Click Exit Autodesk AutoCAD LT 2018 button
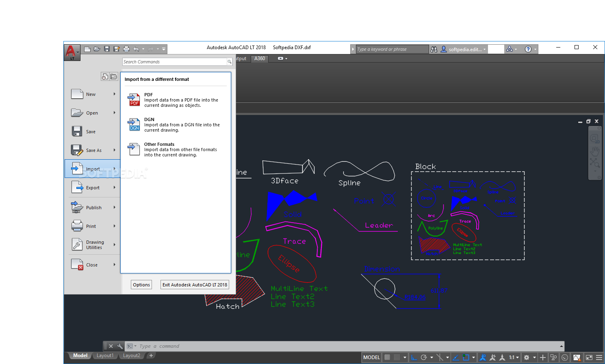Screen dimensions: 605x364 point(195,285)
